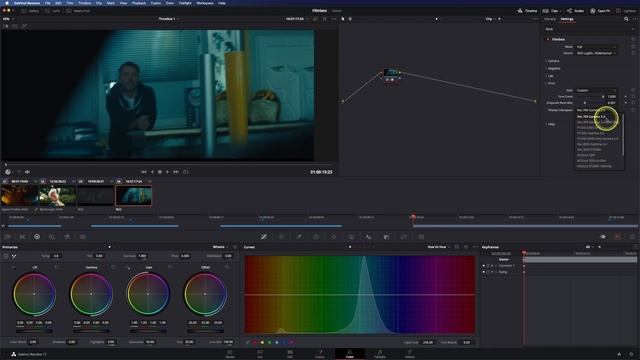Open the LUTs panel
Image resolution: width=640 pixels, height=360 pixels.
click(53, 11)
